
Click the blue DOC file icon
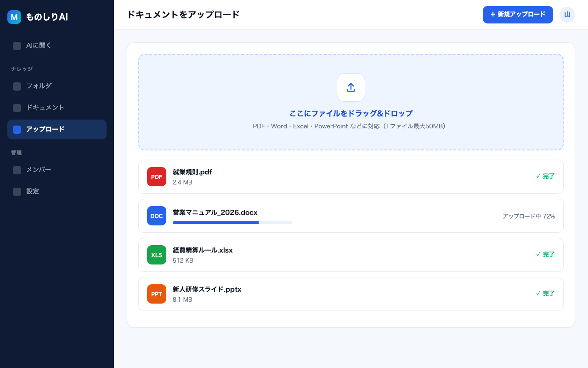157,216
